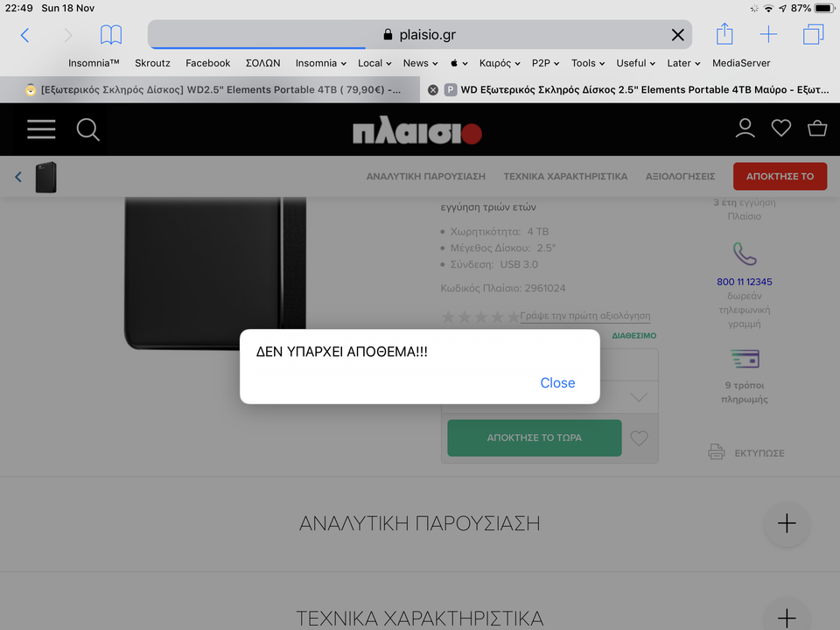
Task: Jump to the ΑΞΙΟΛΟΓΗΣΕΙΣ menu item
Action: tap(681, 176)
